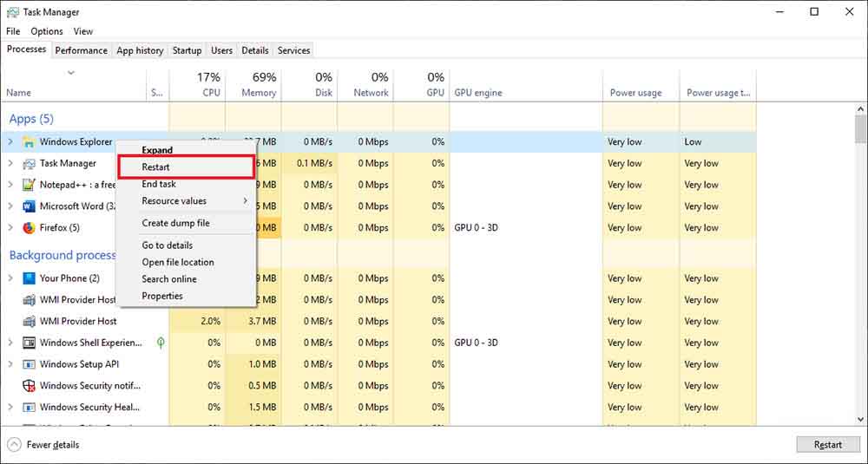Open the Resource values submenu
868x464 pixels.
click(187, 201)
